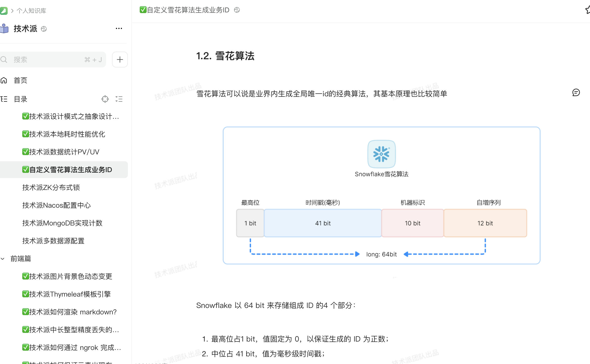This screenshot has width=590, height=364.
Task: Open 个人知识库 breadcrumb link
Action: [31, 11]
